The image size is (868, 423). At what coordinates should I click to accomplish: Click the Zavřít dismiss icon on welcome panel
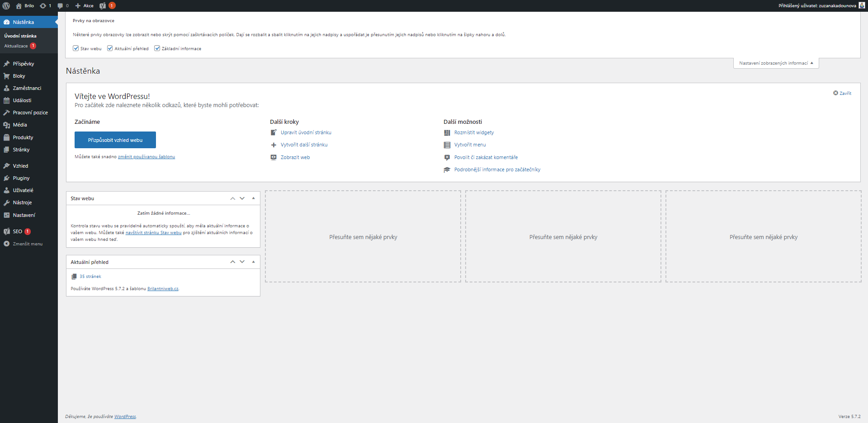pos(835,93)
